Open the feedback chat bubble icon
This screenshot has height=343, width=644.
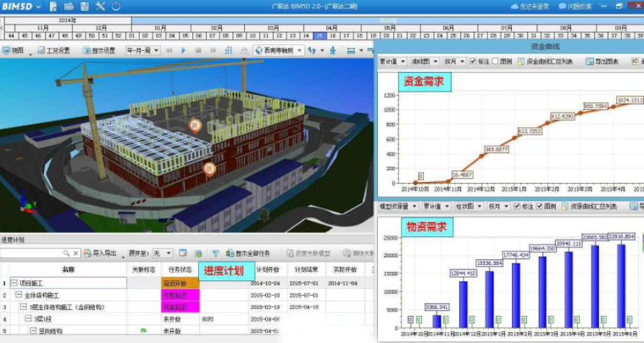pyautogui.click(x=563, y=7)
